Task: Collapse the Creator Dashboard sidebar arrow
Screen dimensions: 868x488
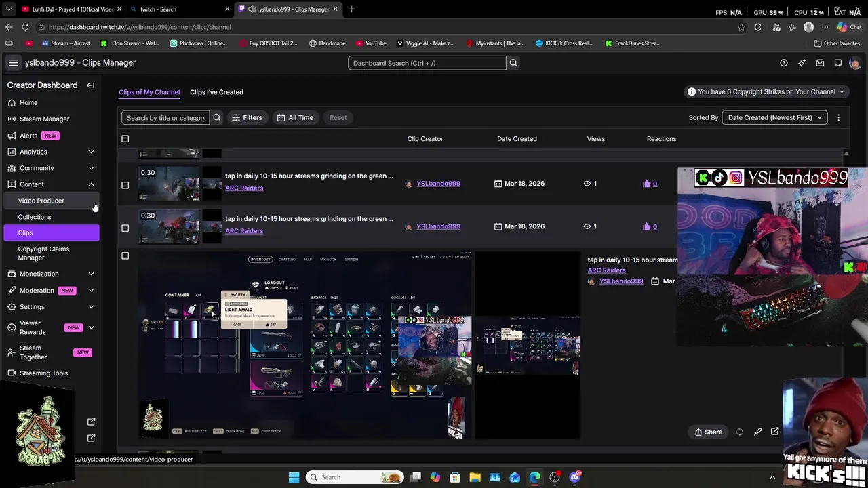Action: coord(90,85)
